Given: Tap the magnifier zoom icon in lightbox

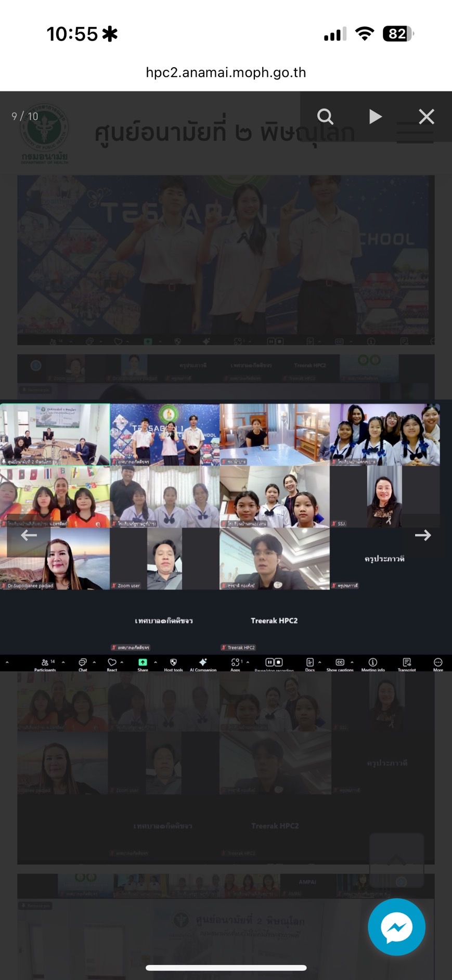Looking at the screenshot, I should pos(325,117).
